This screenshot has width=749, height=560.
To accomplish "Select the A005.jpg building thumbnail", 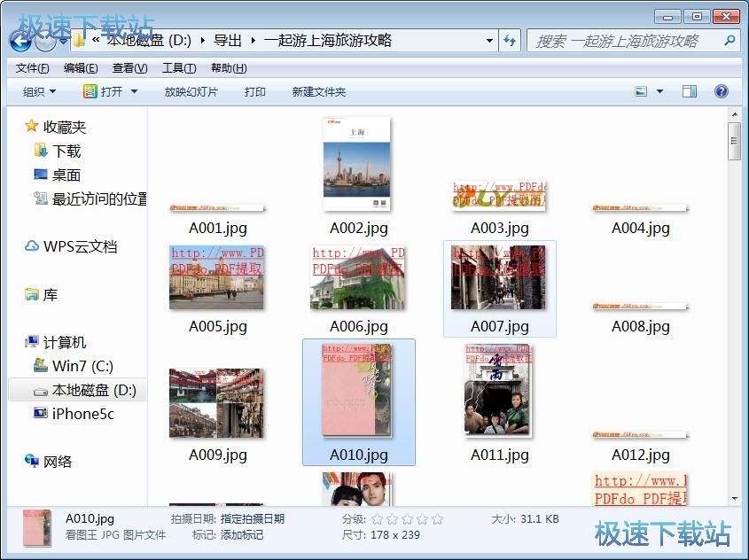I will pyautogui.click(x=216, y=277).
